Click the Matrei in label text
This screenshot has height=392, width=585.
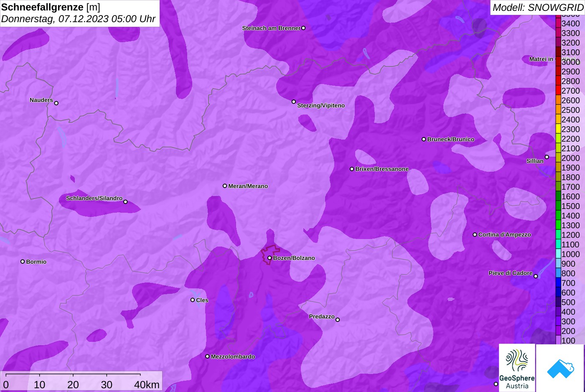click(541, 59)
